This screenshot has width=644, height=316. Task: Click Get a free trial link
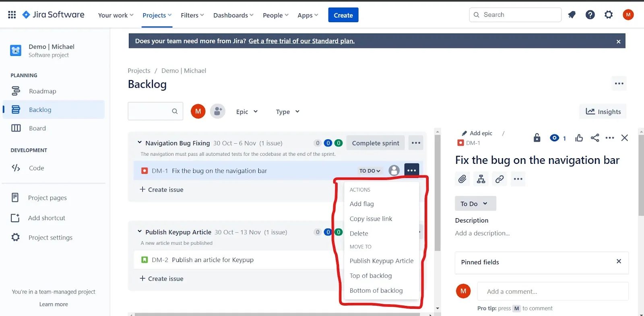(x=301, y=41)
